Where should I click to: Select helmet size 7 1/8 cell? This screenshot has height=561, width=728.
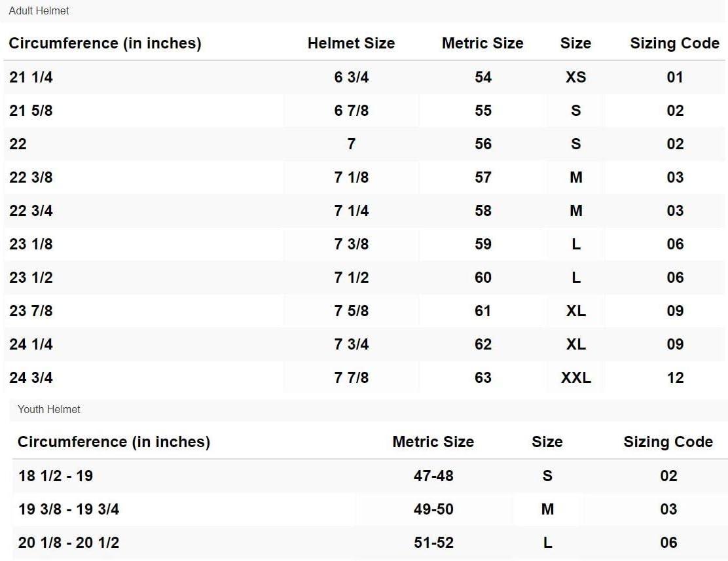pos(351,177)
